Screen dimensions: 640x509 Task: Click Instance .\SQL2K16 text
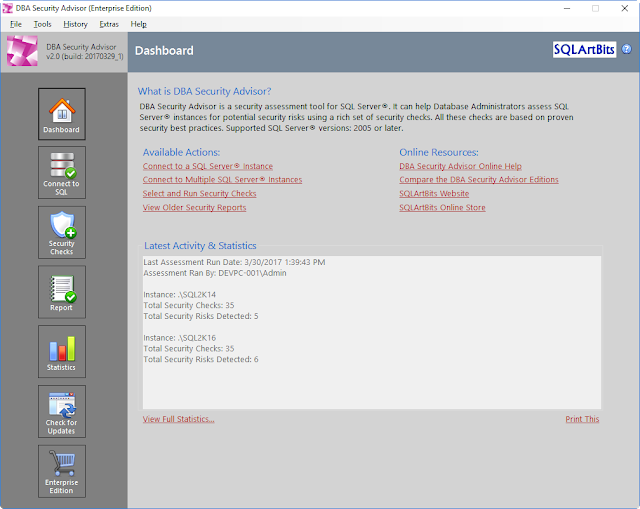180,338
